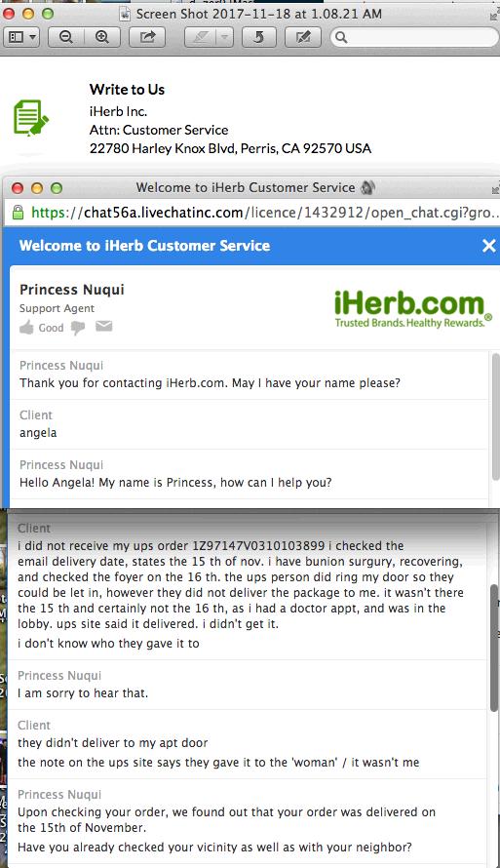Screen dimensions: 500x868
Task: Click the green Write to Us document icon
Action: click(31, 117)
